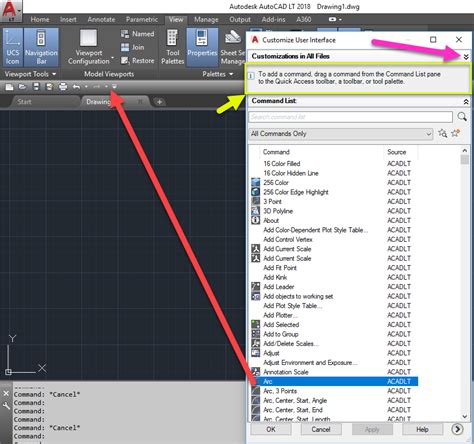The width and height of the screenshot is (474, 444).
Task: Select the Add to Group command
Action: [x=334, y=334]
